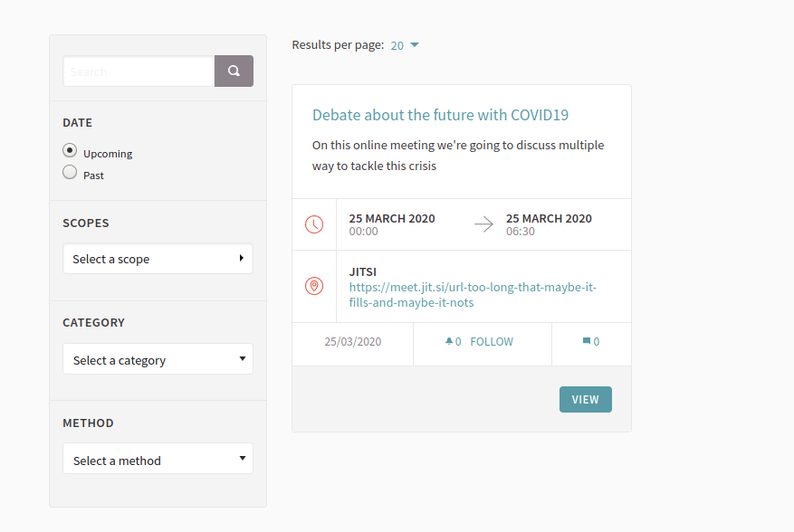Open the Debate about the future with COVID19 title
Viewport: 794px width, 532px height.
click(x=440, y=115)
